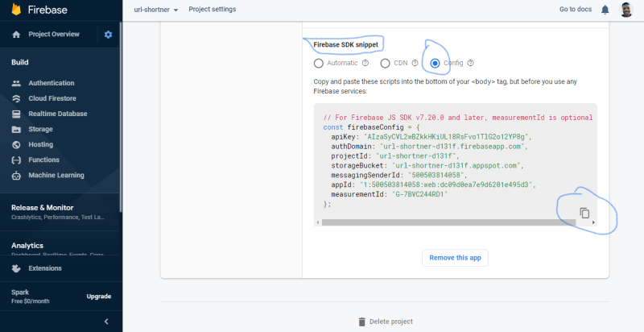Click the Machine Learning robot icon
Image resolution: width=644 pixels, height=332 pixels.
[16, 176]
